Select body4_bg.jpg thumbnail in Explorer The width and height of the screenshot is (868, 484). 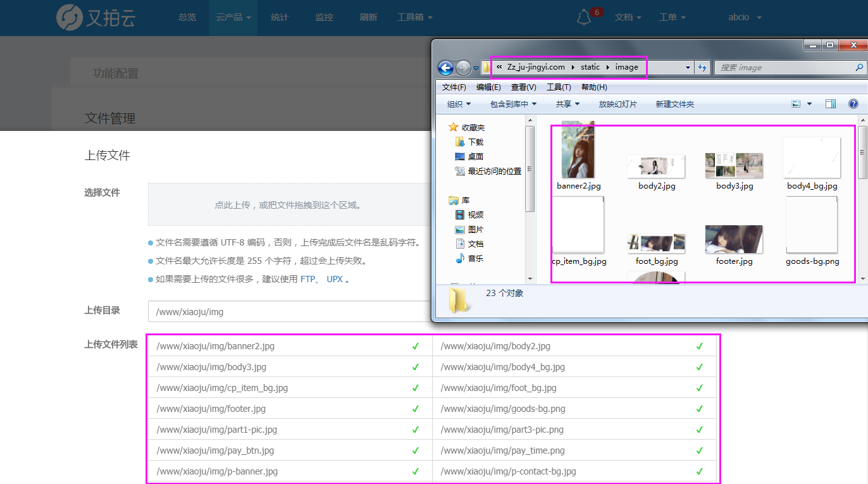(812, 158)
